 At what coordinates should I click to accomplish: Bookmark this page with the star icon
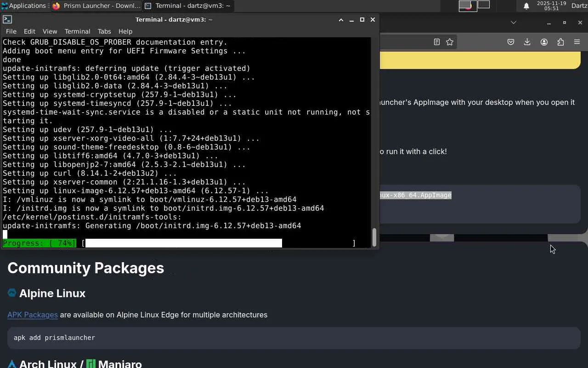[x=450, y=42]
